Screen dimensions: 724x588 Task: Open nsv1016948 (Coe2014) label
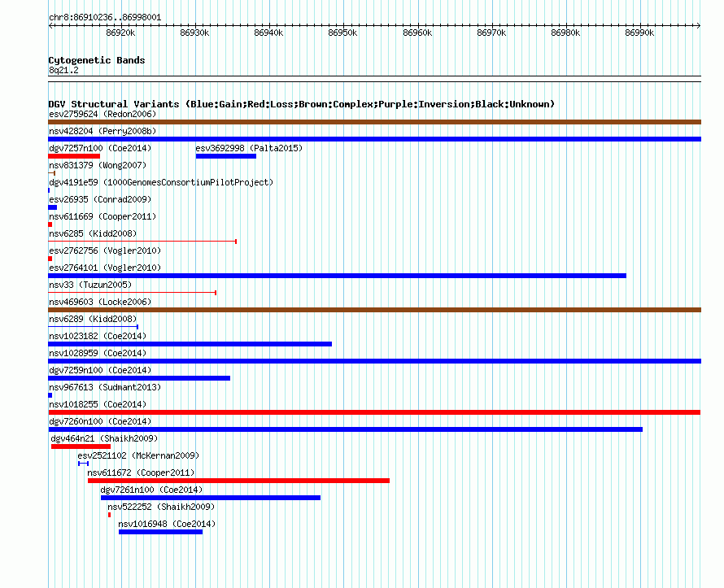pyautogui.click(x=167, y=524)
